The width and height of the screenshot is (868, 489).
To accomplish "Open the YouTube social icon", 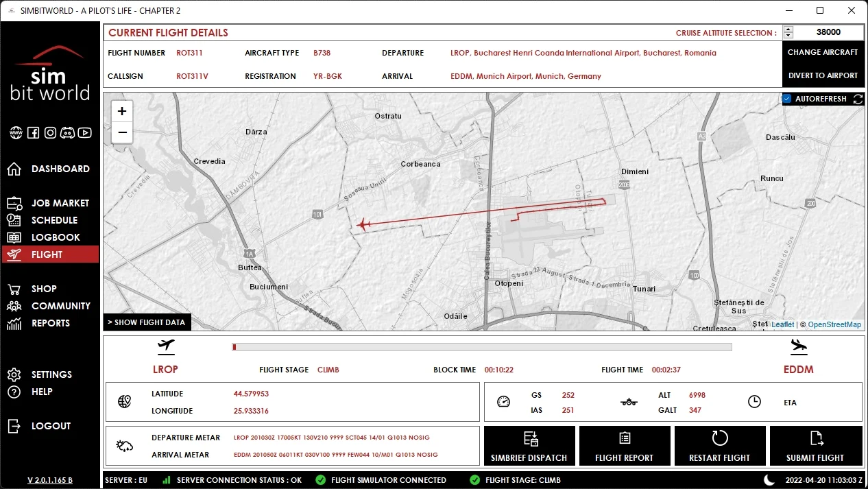I will (x=85, y=133).
